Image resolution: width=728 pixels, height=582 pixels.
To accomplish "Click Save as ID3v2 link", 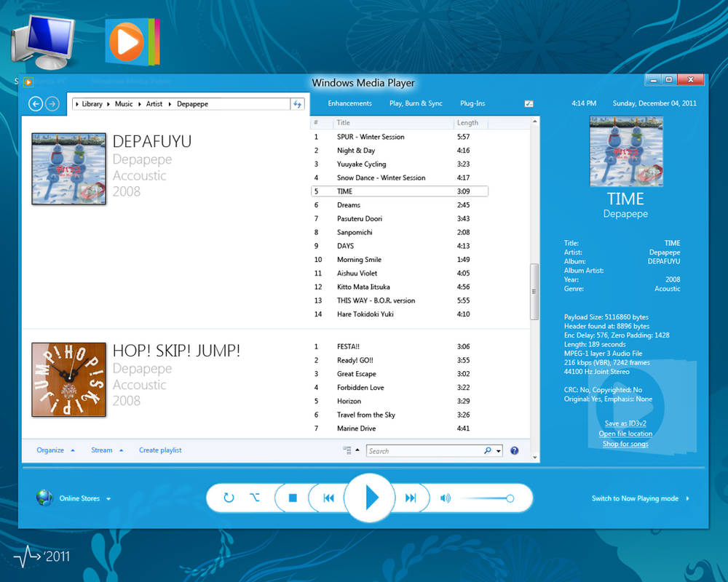I will [625, 423].
